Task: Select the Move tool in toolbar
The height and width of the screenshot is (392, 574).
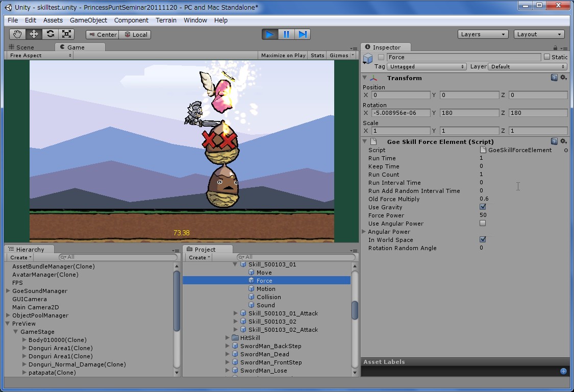Action: pos(34,34)
